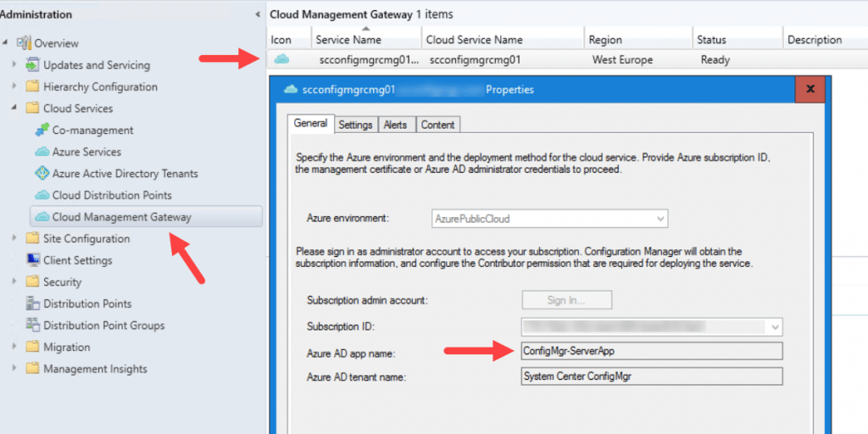
Task: Switch to the Settings tab
Action: pos(355,125)
